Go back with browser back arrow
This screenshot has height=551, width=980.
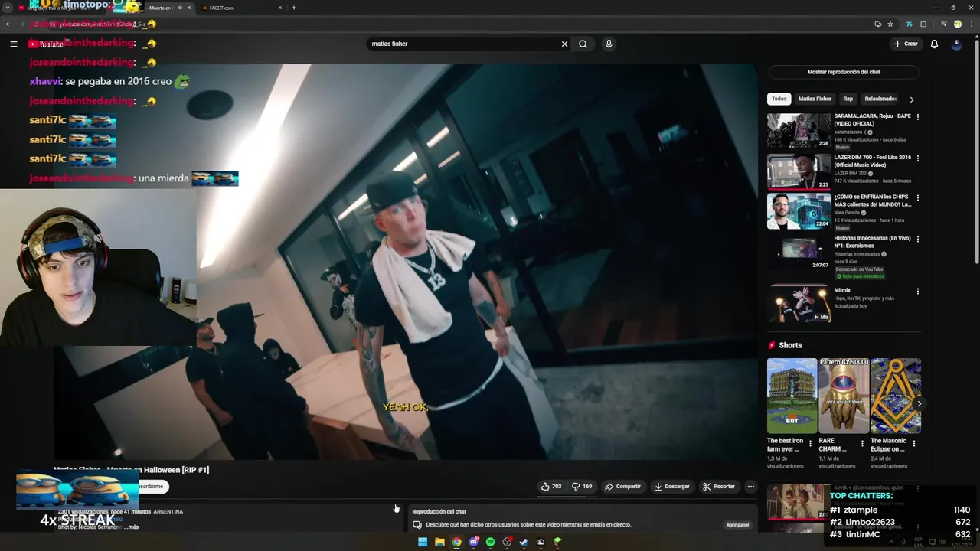click(8, 24)
